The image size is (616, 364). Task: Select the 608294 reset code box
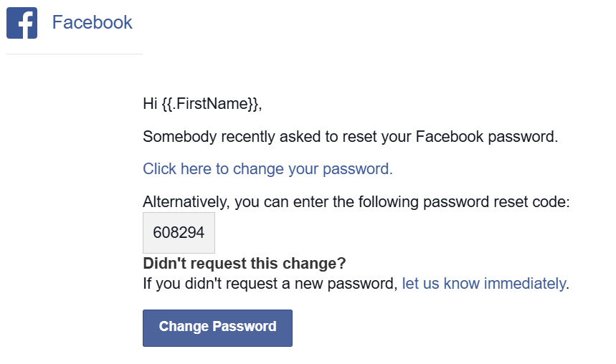coord(179,233)
